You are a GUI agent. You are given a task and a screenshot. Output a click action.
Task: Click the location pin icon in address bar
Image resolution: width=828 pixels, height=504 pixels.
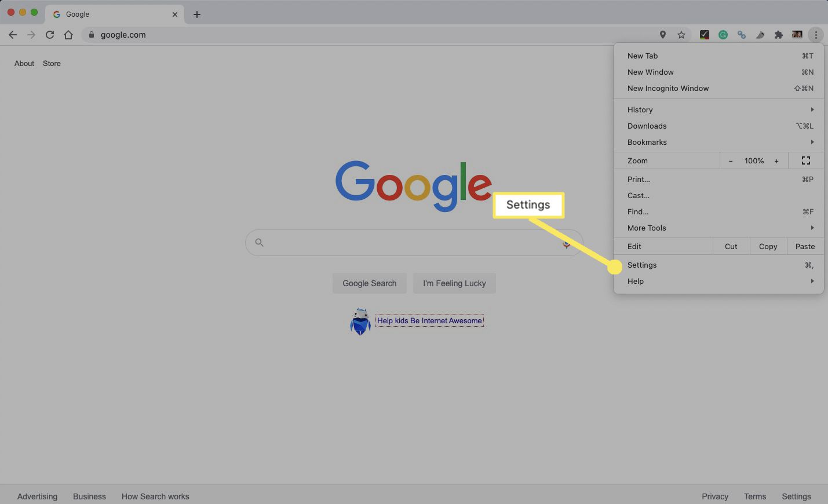[663, 35]
